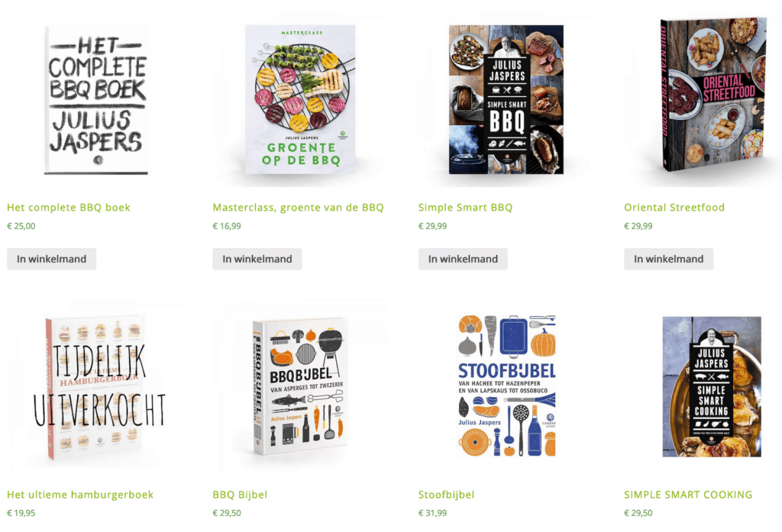
Task: Click the Groente op de BBQ book cover
Action: (x=300, y=99)
